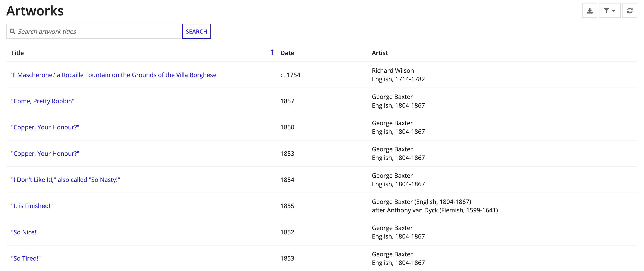Open "It is Finished!" artwork link
Image resolution: width=644 pixels, height=271 pixels.
coord(32,206)
